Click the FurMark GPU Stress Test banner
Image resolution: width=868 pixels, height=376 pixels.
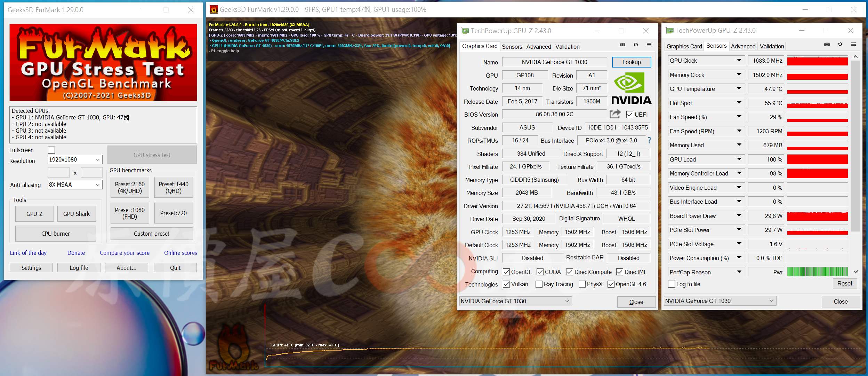coord(103,63)
